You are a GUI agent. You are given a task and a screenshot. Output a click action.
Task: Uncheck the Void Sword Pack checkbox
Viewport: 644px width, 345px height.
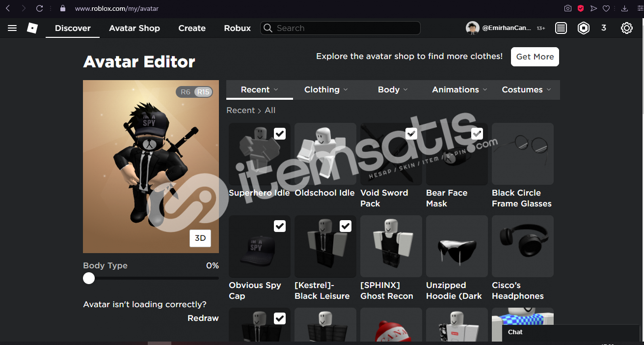coord(411,134)
